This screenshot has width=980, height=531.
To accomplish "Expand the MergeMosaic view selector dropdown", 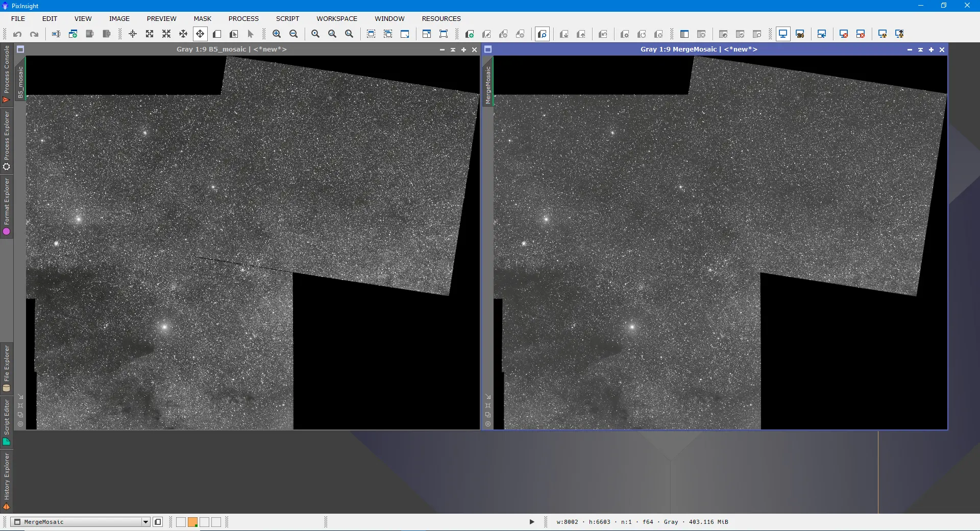I will click(145, 522).
